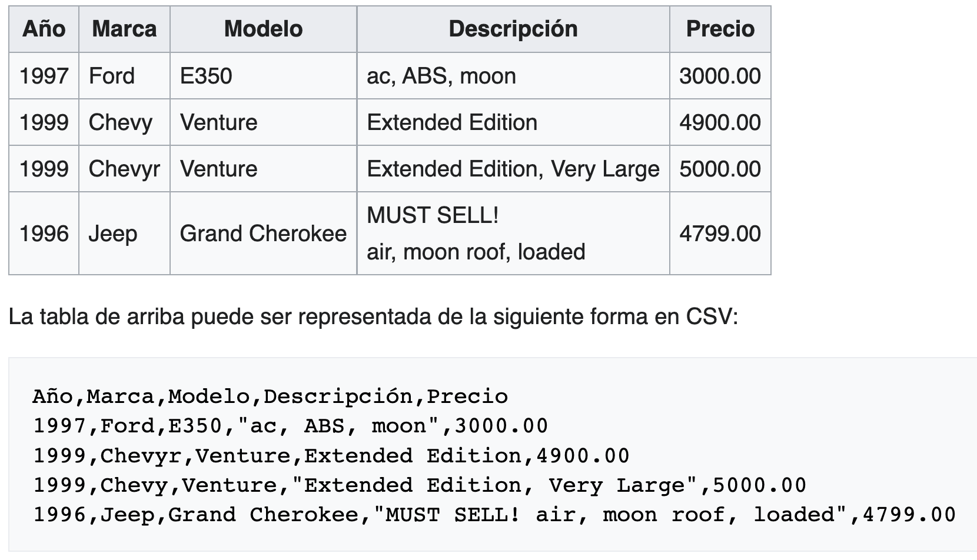
Task: Click the E350 model cell
Action: pyautogui.click(x=264, y=76)
